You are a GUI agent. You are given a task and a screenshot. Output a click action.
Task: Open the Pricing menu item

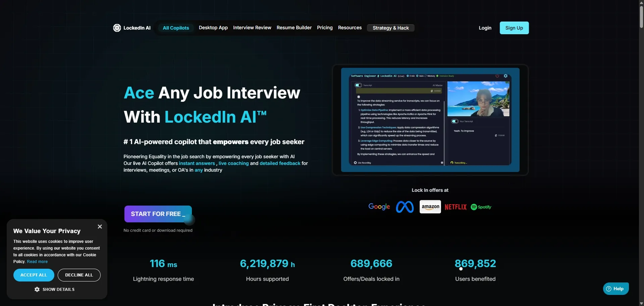pyautogui.click(x=324, y=28)
